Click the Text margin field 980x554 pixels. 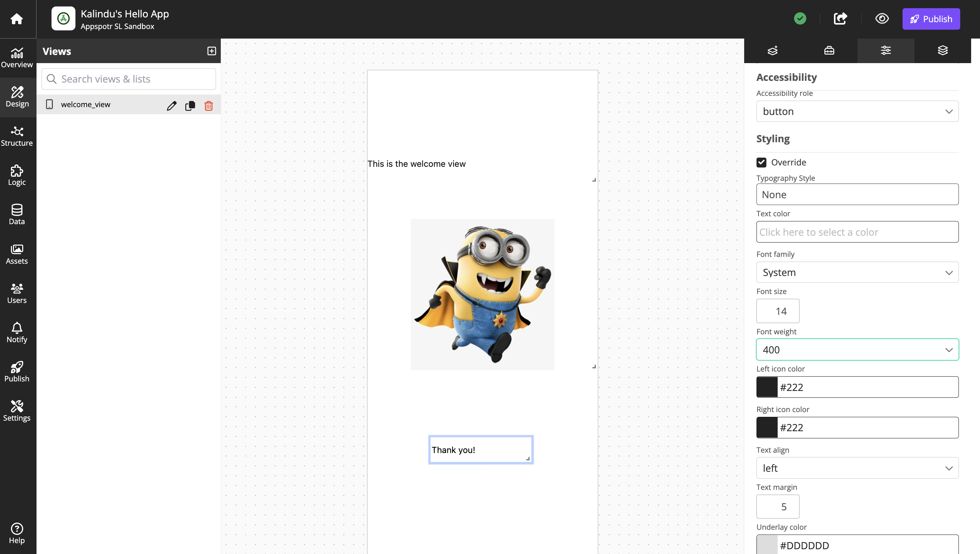coord(778,507)
